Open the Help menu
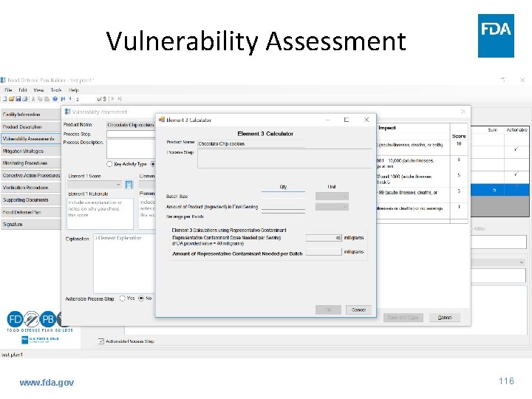This screenshot has height=399, width=532. 73,90
